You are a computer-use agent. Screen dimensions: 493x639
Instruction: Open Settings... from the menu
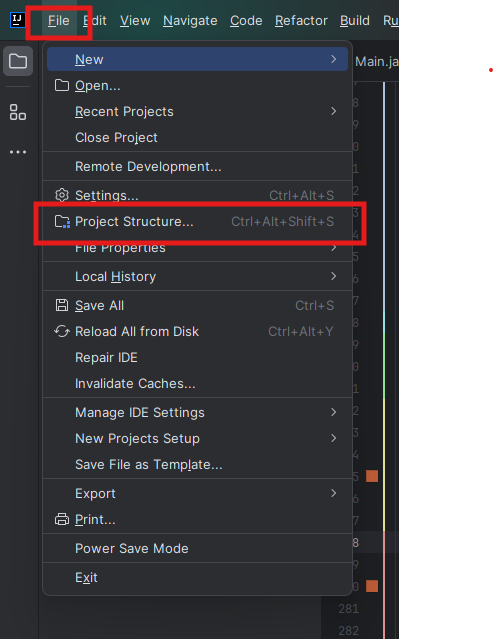197,195
